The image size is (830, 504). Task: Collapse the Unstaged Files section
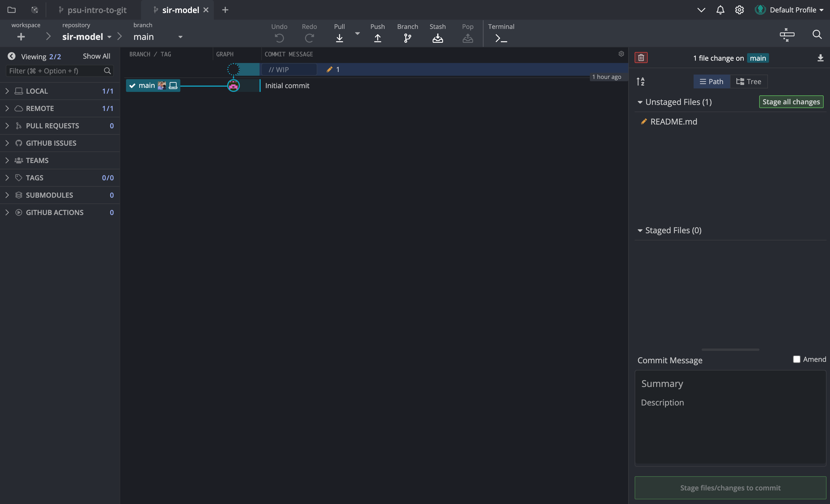click(640, 102)
